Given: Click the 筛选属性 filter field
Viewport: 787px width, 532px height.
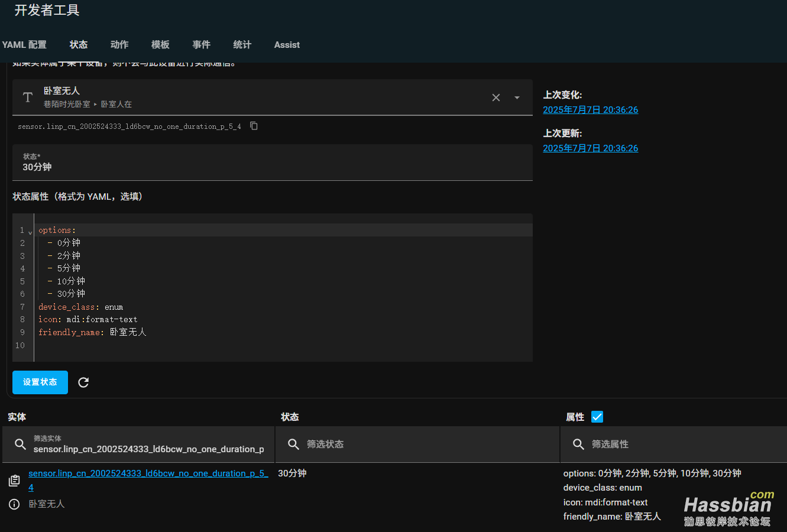Looking at the screenshot, I should [673, 444].
